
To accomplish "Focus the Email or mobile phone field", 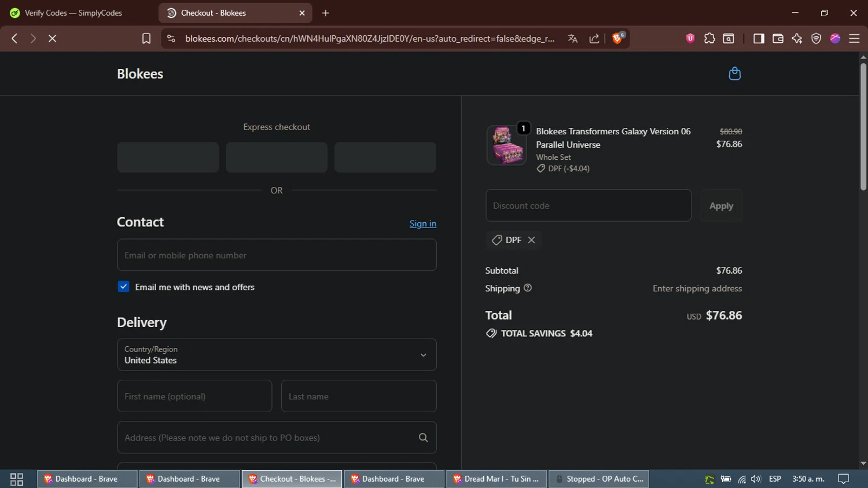I will 277,255.
